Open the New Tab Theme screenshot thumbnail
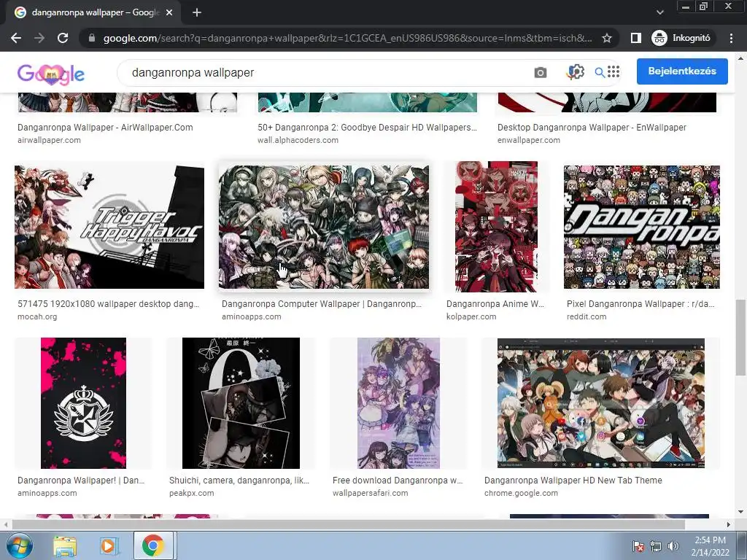747x560 pixels. (601, 403)
